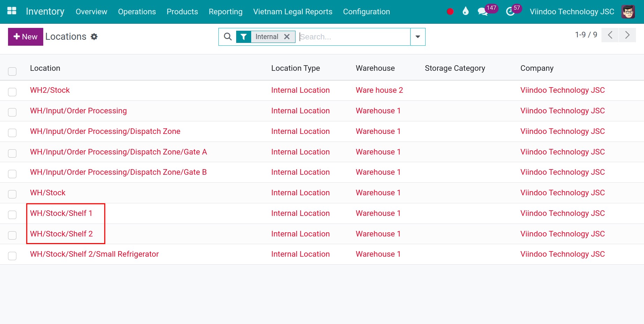Open the Products menu
The width and height of the screenshot is (644, 324).
[x=182, y=12]
